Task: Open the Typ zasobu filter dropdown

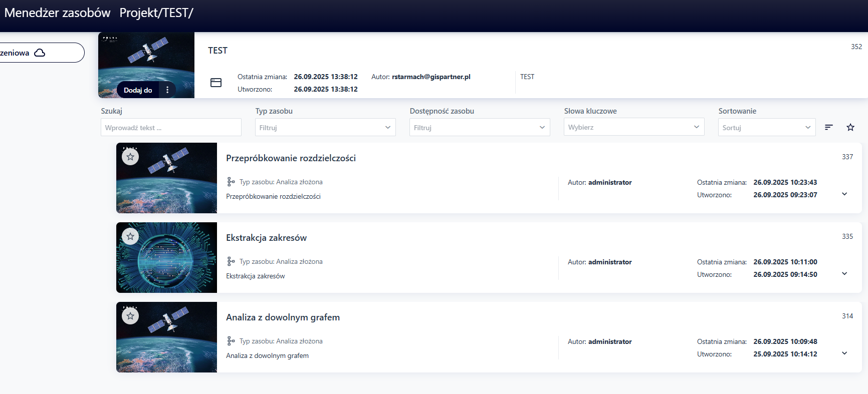Action: coord(325,127)
